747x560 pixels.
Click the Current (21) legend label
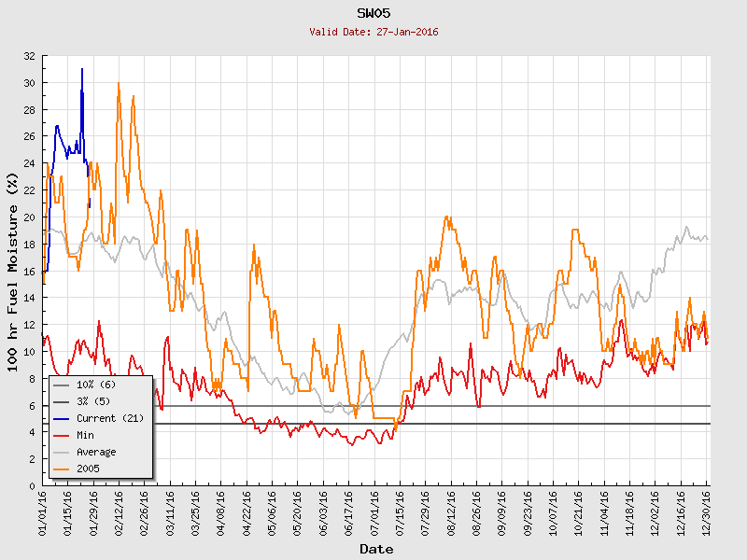pos(110,418)
